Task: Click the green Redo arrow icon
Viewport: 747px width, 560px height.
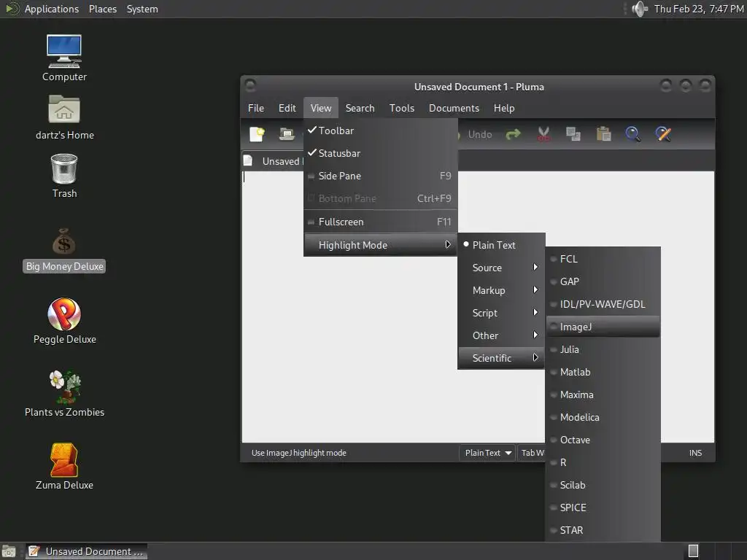Action: pos(513,134)
